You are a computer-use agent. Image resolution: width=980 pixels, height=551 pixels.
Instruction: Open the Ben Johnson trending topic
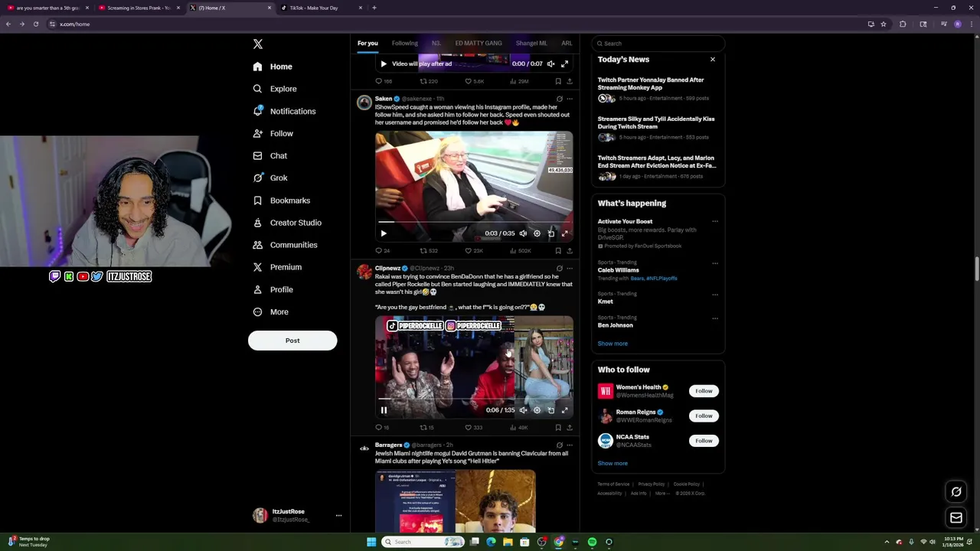[616, 325]
